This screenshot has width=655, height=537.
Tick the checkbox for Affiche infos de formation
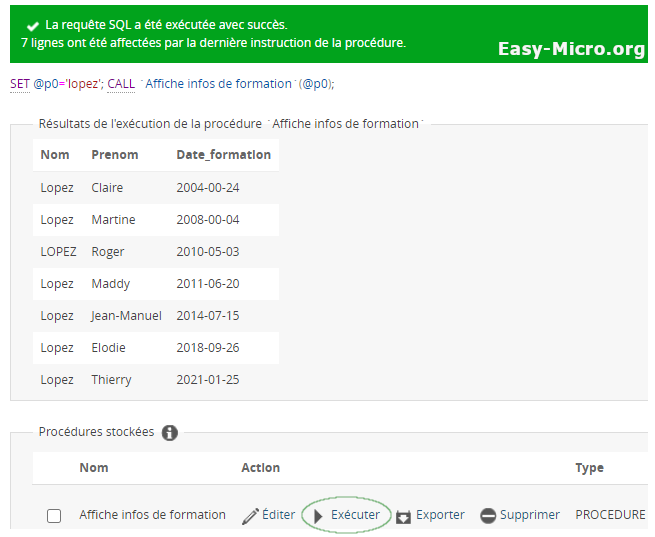[54, 516]
